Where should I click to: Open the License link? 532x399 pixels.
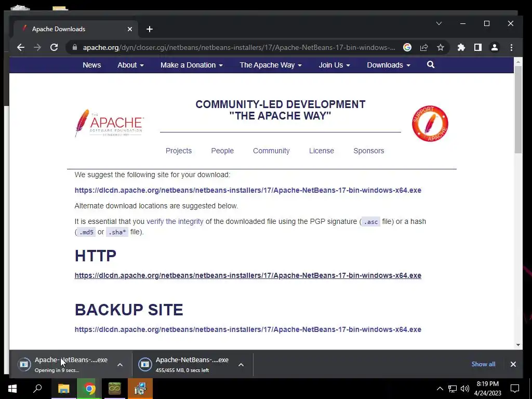[x=321, y=151]
